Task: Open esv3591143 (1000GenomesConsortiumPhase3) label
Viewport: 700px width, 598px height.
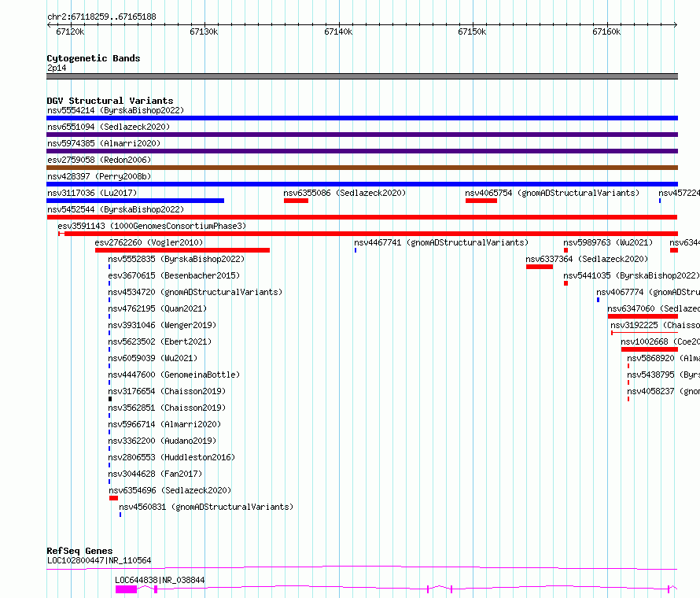Action: [152, 226]
